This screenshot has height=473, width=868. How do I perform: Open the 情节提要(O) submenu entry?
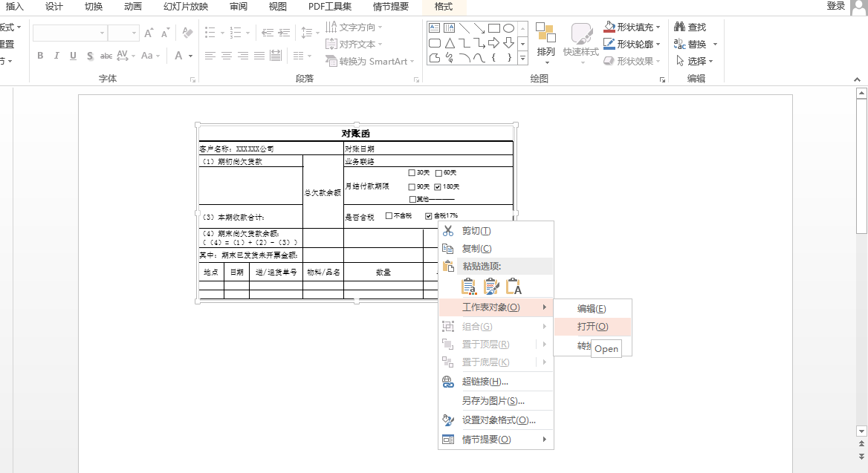(496, 440)
